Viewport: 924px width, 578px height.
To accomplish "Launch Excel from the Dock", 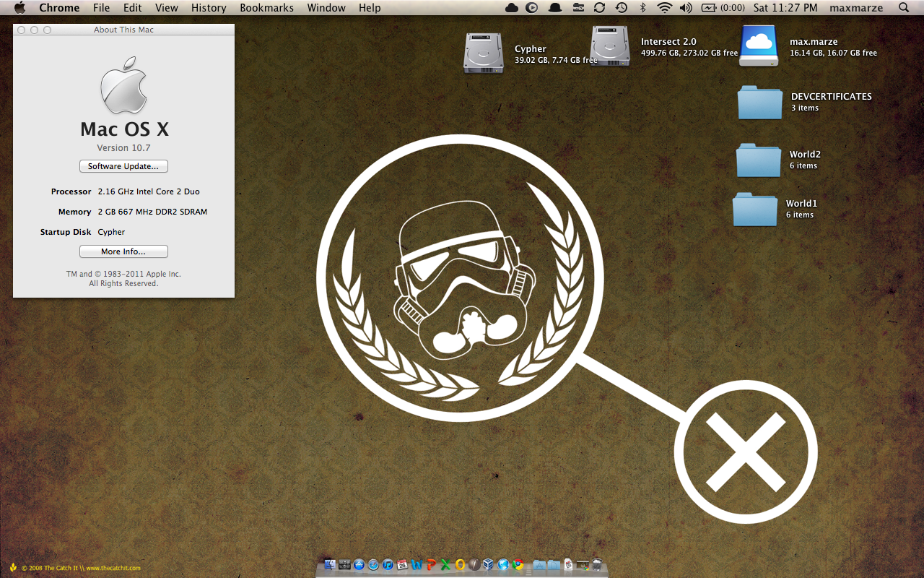I will coord(445,564).
